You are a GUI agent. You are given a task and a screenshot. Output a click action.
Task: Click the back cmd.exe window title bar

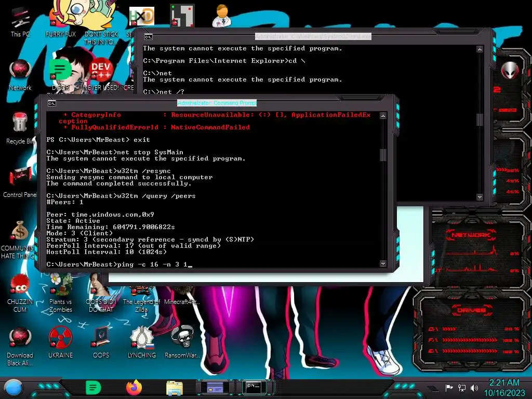(313, 36)
